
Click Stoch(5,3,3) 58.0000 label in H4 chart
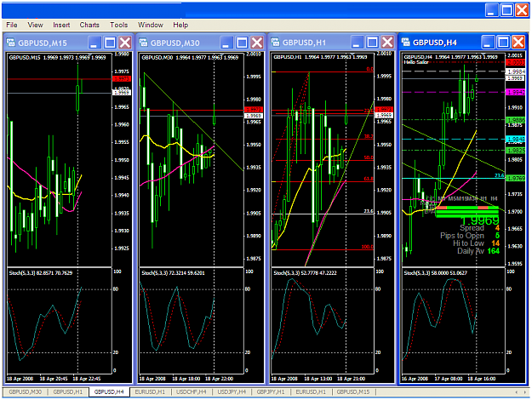pos(435,273)
